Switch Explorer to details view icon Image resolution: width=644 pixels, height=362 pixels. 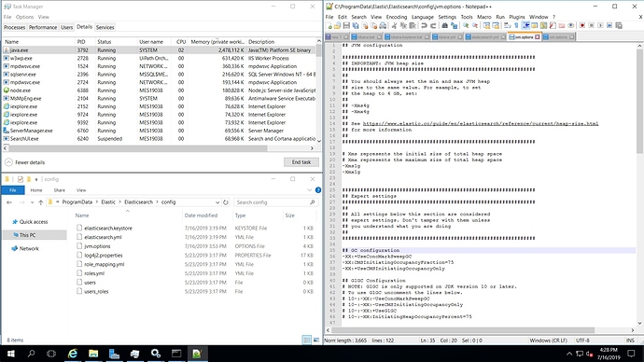pos(307,340)
